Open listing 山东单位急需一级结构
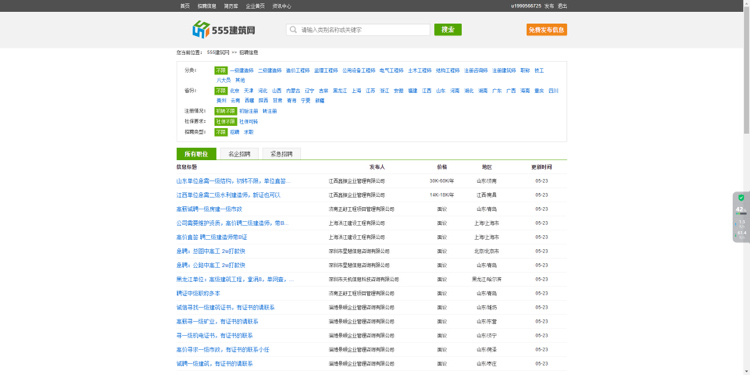Image resolution: width=750 pixels, height=375 pixels. point(233,181)
